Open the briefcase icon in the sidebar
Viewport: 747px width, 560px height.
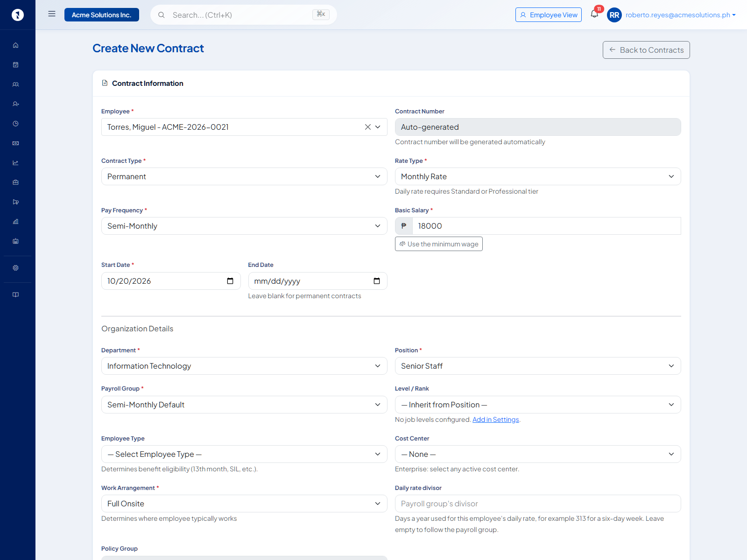(x=15, y=182)
